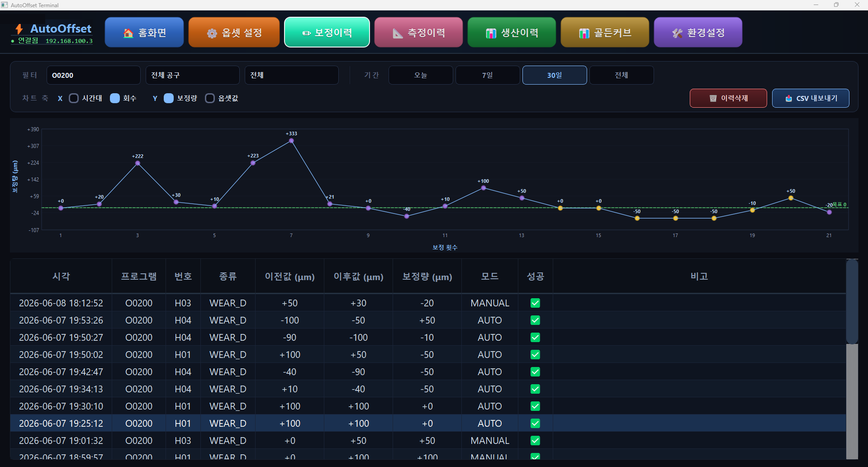
Task: Sort by 시각 column header
Action: [61, 276]
